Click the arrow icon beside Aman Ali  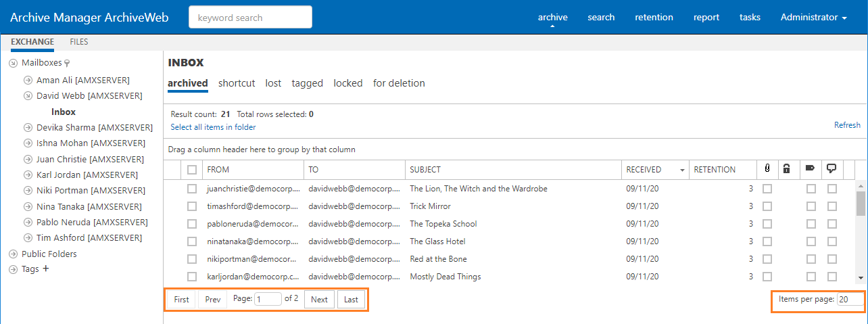pos(28,80)
